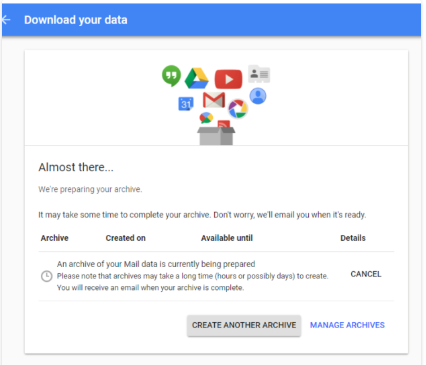Screen dimensions: 426x365
Task: Click Create Another Archive button
Action: pos(244,325)
